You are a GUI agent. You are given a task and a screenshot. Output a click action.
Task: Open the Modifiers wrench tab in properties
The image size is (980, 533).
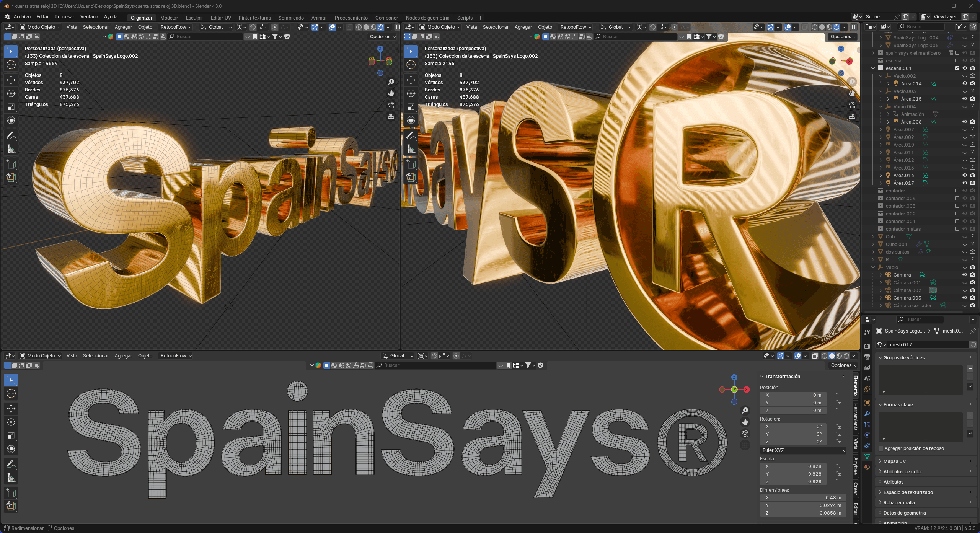pos(867,414)
